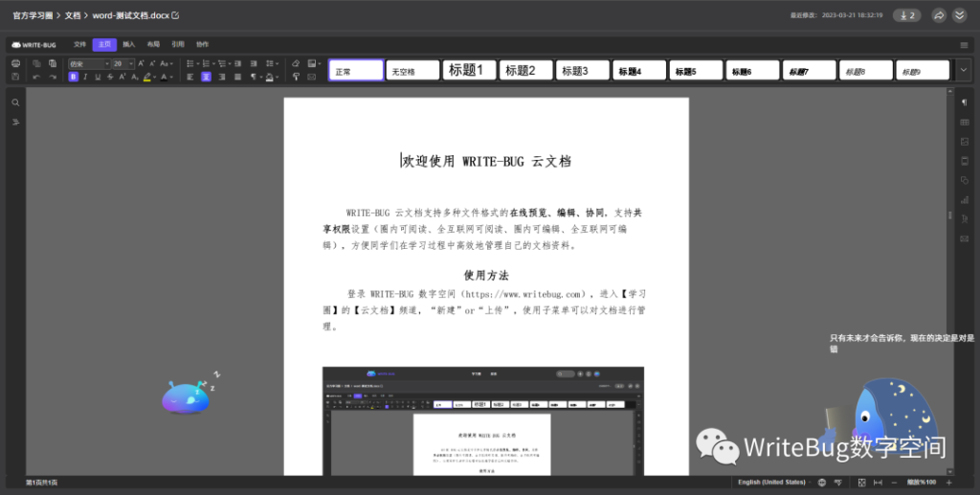Click the Increase Indent icon

[x=254, y=64]
